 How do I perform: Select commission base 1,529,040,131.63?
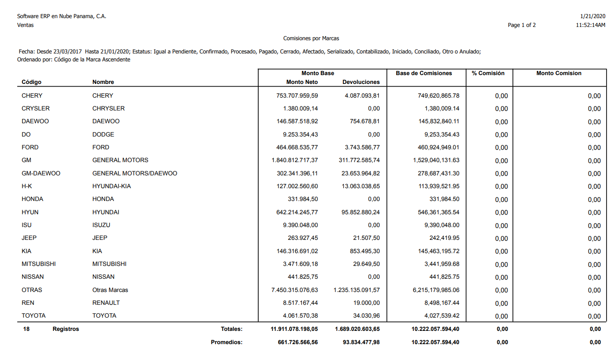(x=436, y=160)
